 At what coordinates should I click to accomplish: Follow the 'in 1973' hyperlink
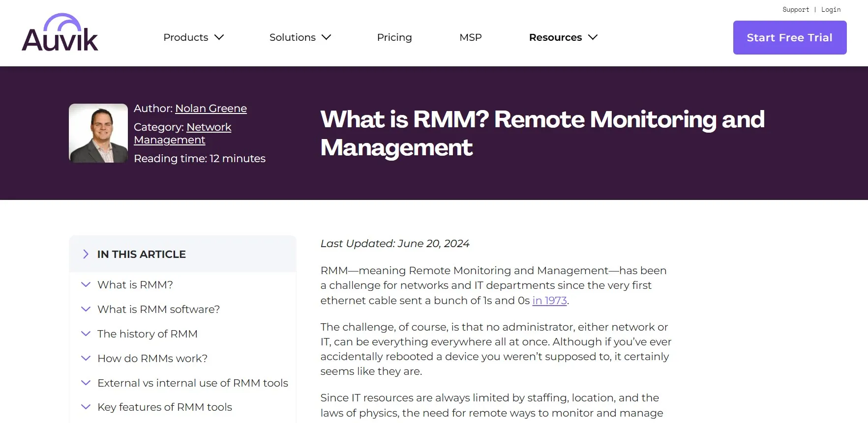click(550, 301)
